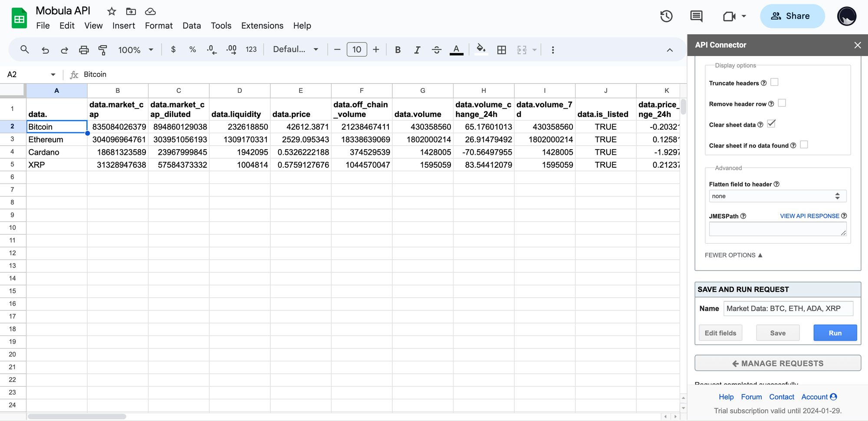
Task: Open the comments icon
Action: [x=696, y=16]
